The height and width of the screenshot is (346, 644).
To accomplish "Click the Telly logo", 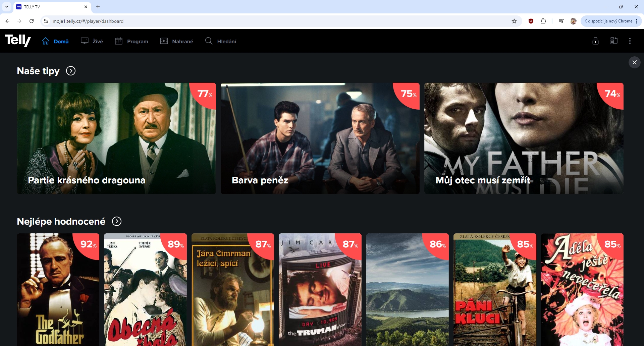I will tap(18, 41).
